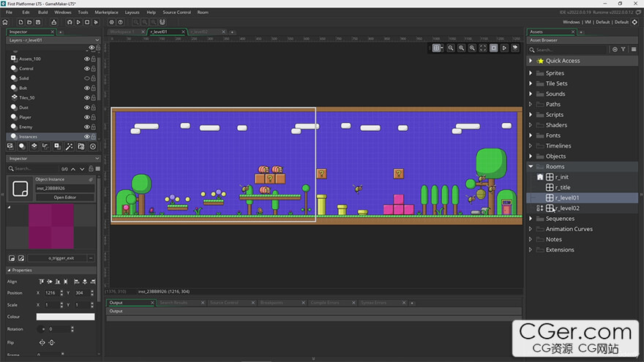
Task: Hide the Player layer
Action: 86,118
